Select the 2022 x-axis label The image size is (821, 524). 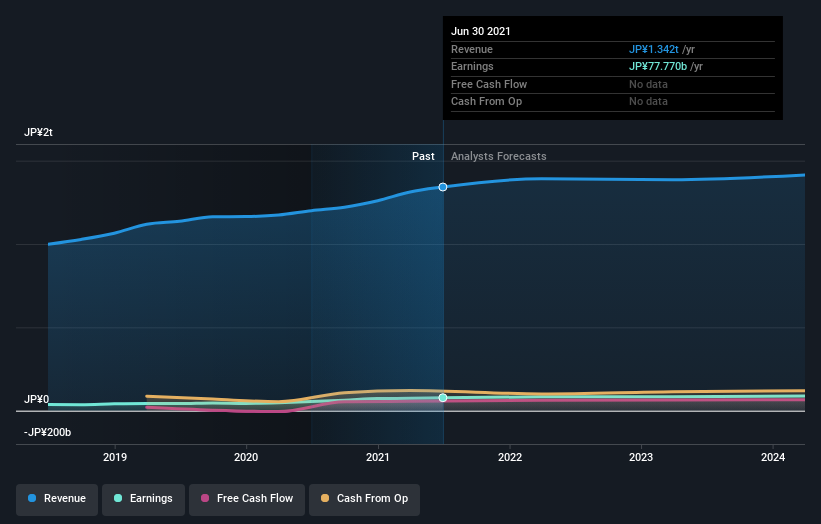510,458
